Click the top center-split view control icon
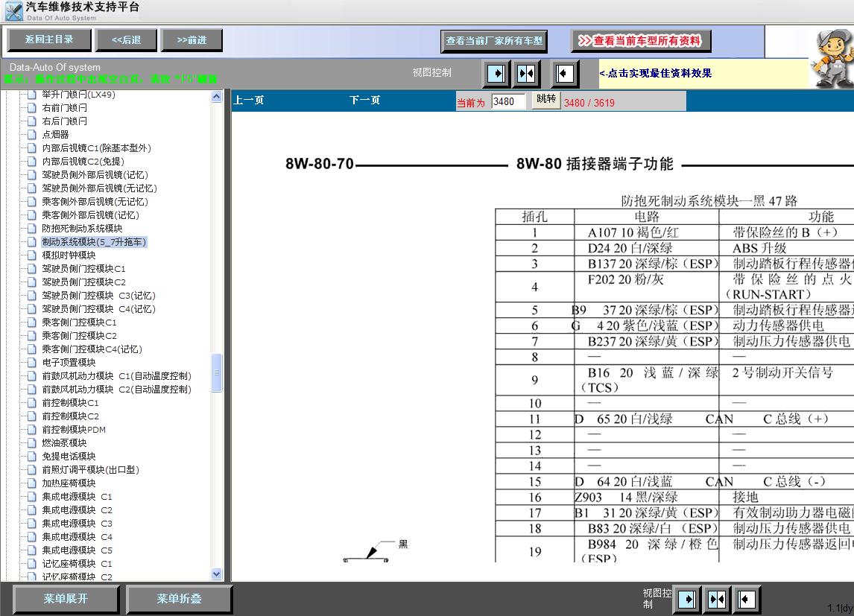The image size is (854, 616). coord(527,74)
